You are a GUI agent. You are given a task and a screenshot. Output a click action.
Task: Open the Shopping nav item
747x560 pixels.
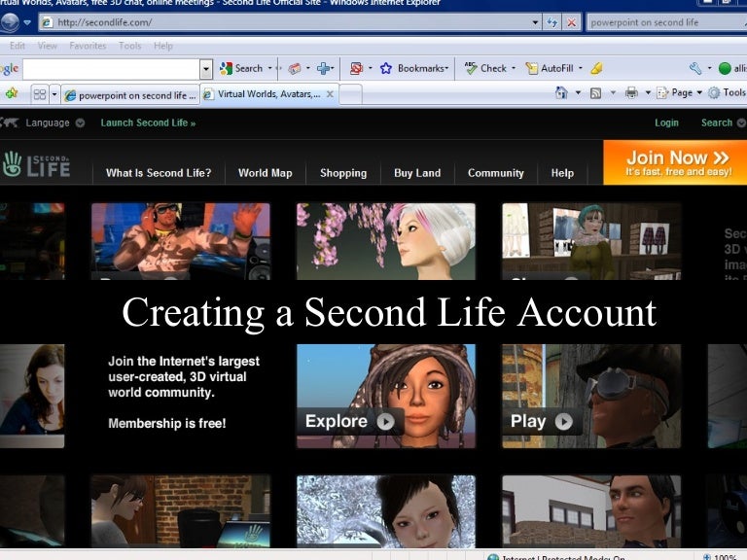tap(343, 173)
